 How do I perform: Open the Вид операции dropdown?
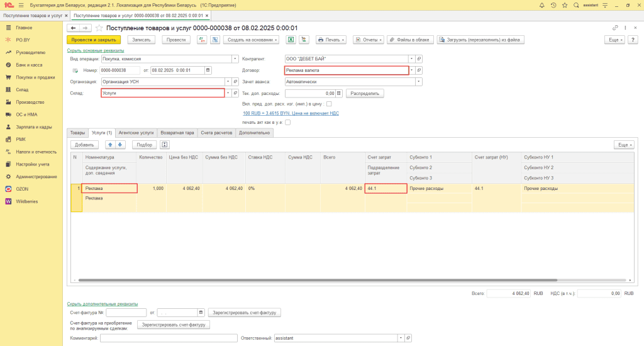coord(227,59)
